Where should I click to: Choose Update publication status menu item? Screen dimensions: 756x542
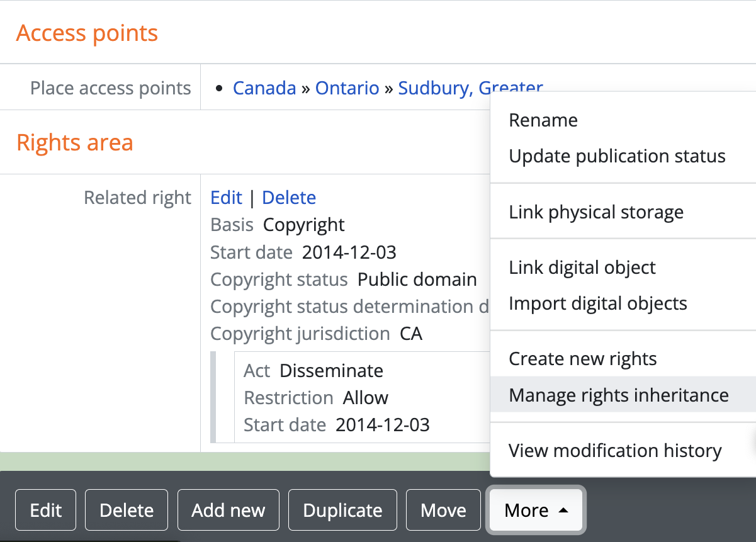point(617,156)
